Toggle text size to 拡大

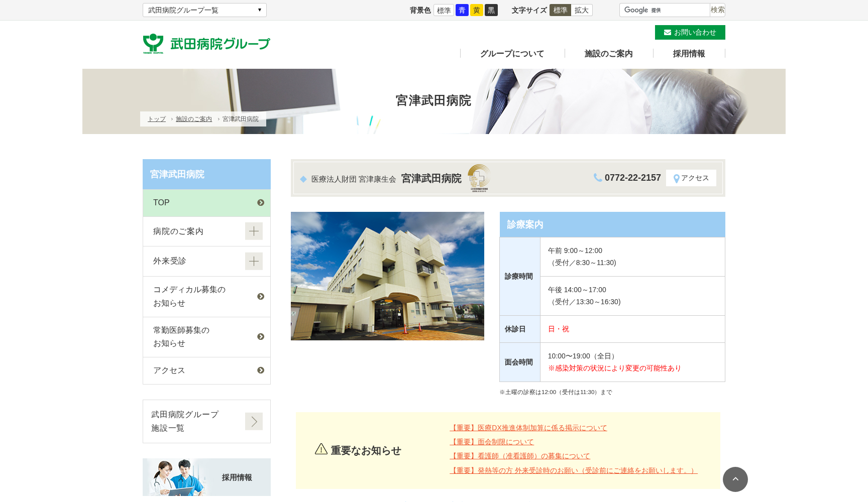pos(582,10)
